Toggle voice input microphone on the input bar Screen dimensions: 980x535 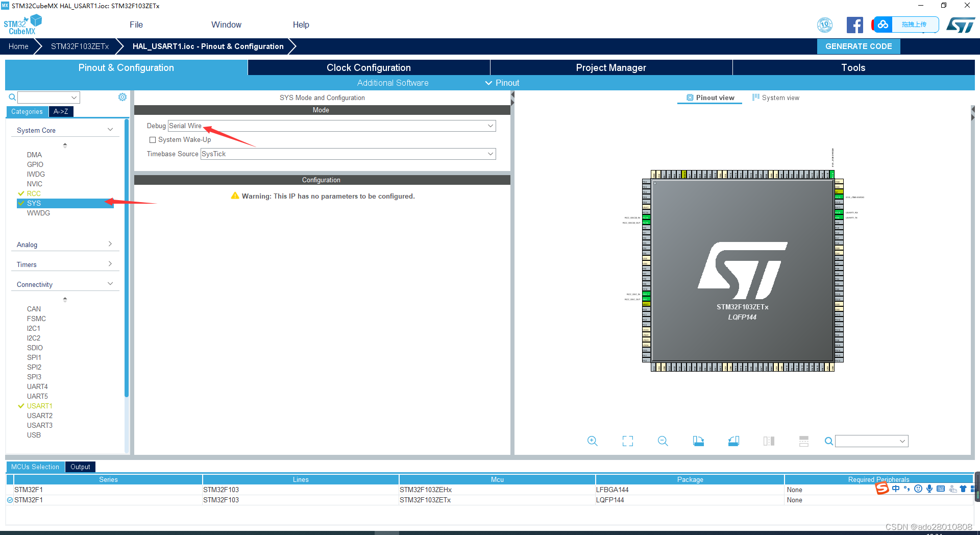tap(929, 489)
